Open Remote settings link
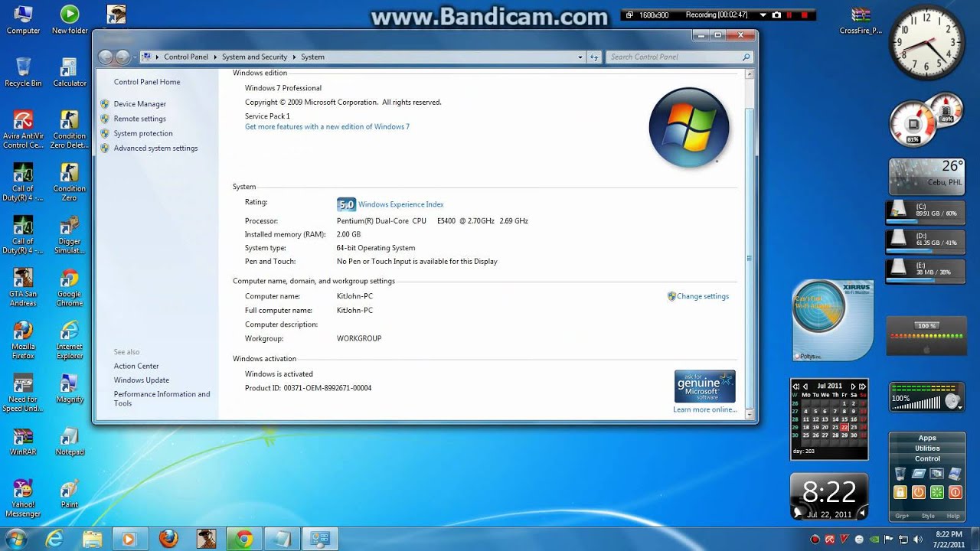 [139, 119]
